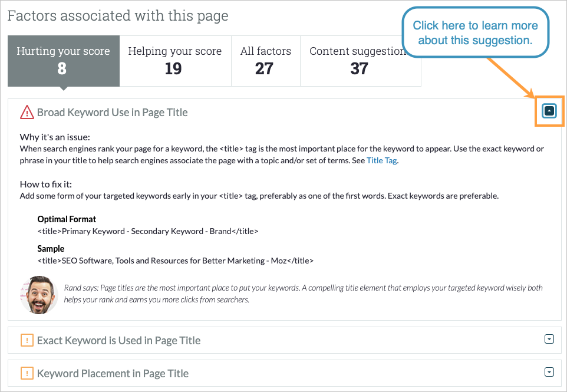Switch to the Helping your score tab
Image resolution: width=567 pixels, height=392 pixels.
[174, 61]
